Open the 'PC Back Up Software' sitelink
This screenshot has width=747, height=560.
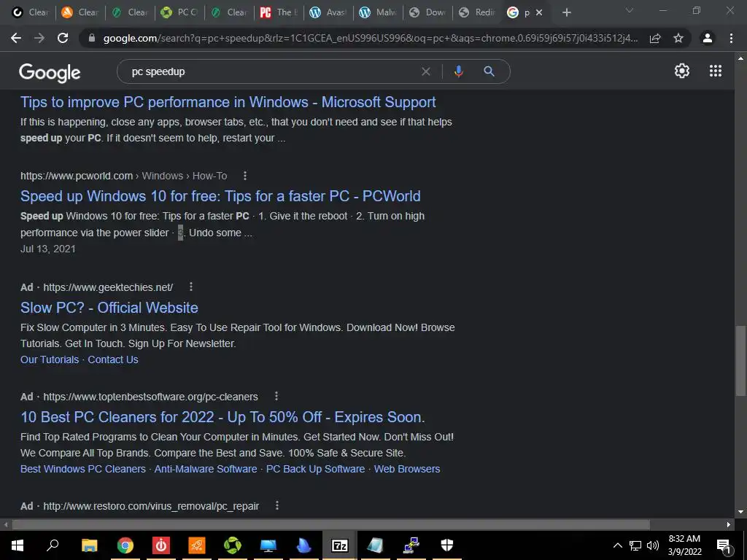315,469
